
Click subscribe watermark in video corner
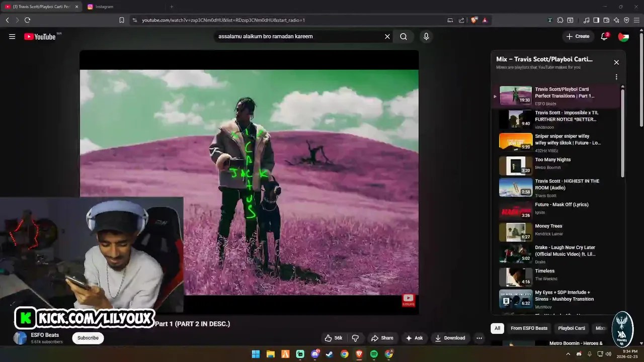tap(408, 300)
